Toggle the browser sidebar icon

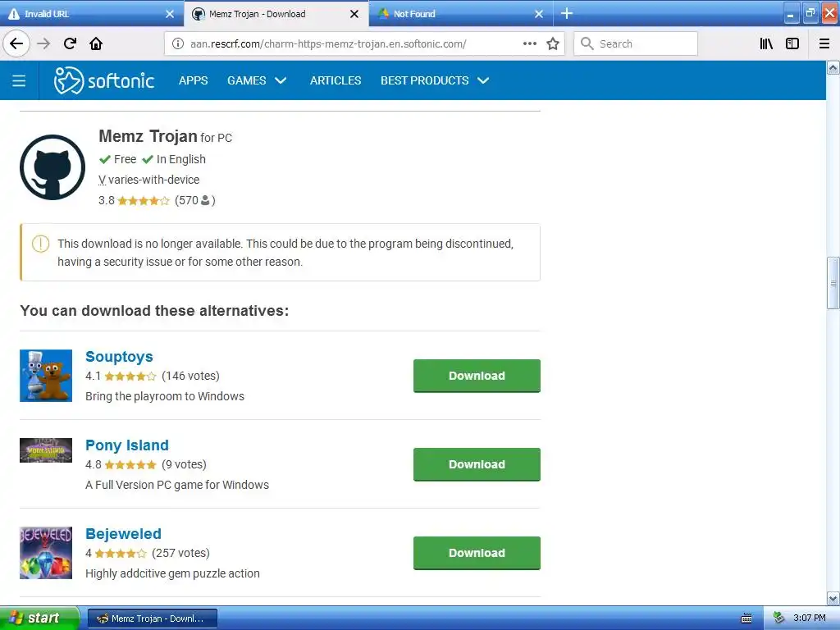(792, 43)
